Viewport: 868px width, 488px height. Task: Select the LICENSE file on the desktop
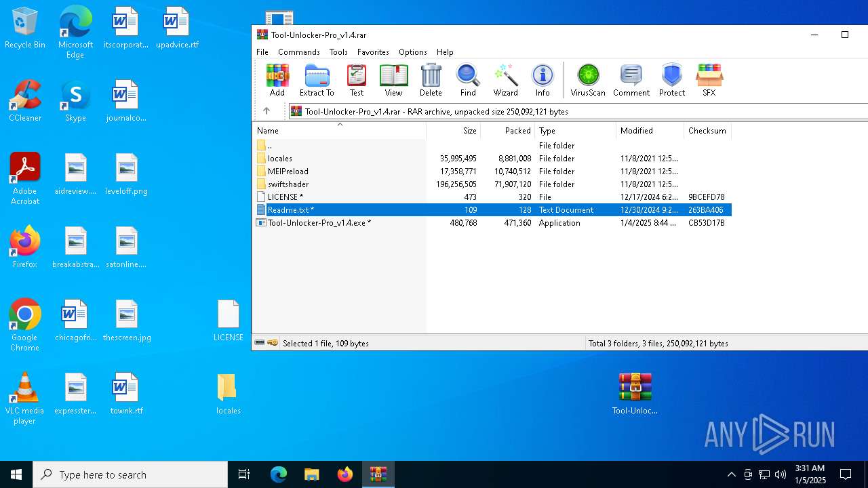pos(228,321)
